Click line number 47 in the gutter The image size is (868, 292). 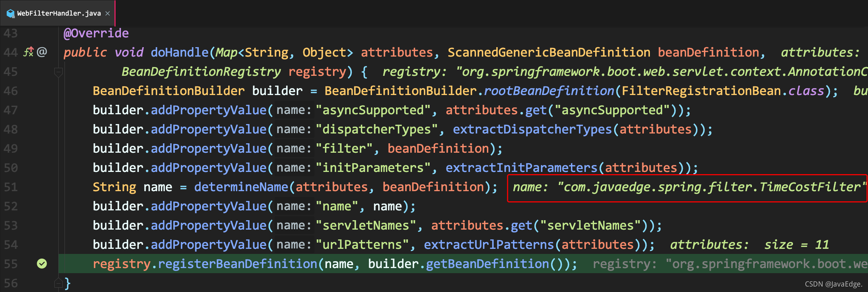11,110
